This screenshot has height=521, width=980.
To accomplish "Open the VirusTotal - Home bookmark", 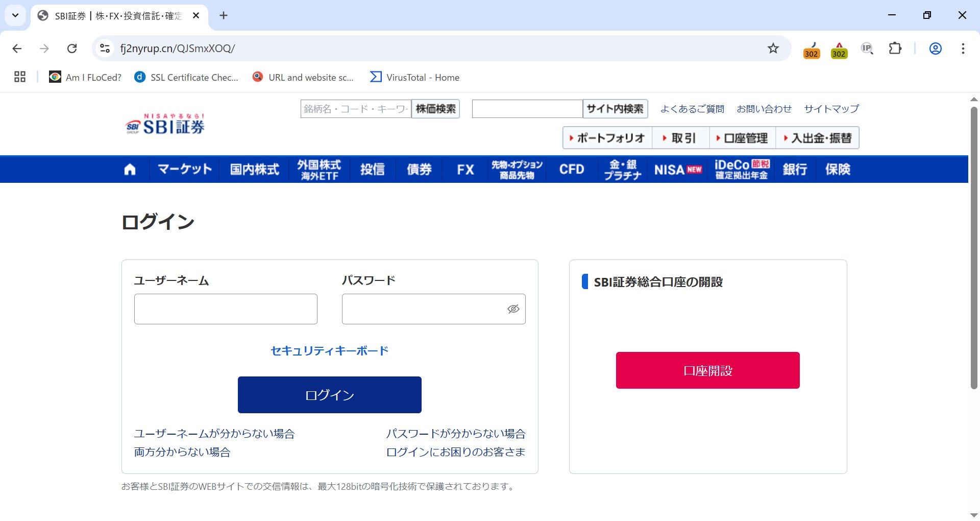I will (x=415, y=77).
